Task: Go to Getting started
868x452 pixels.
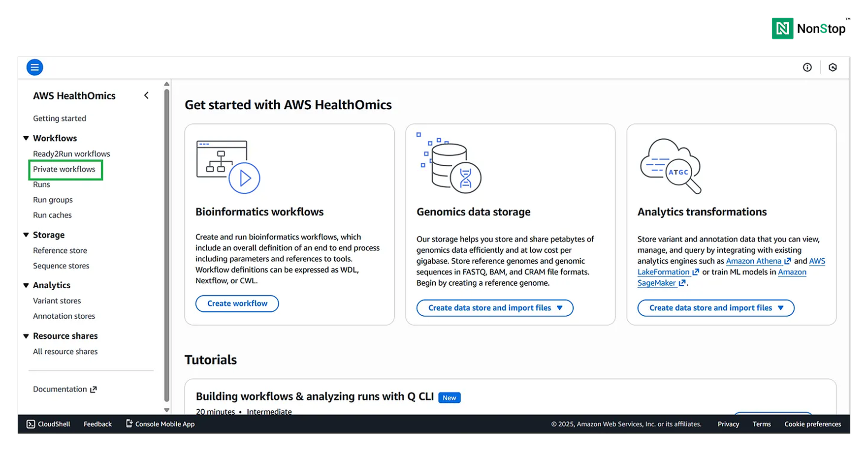Action: (x=60, y=119)
